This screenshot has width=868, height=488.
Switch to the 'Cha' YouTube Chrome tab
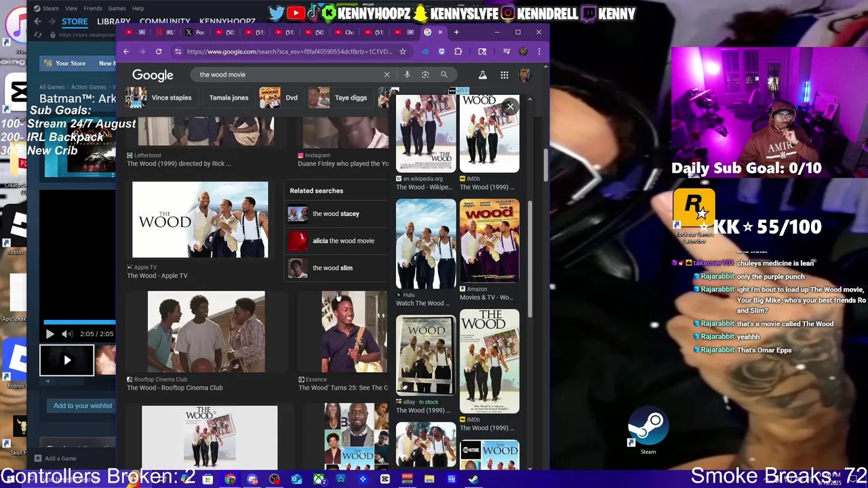pos(346,32)
